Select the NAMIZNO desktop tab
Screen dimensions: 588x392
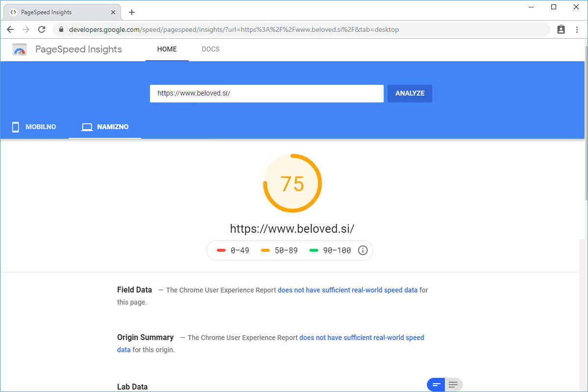pos(105,127)
